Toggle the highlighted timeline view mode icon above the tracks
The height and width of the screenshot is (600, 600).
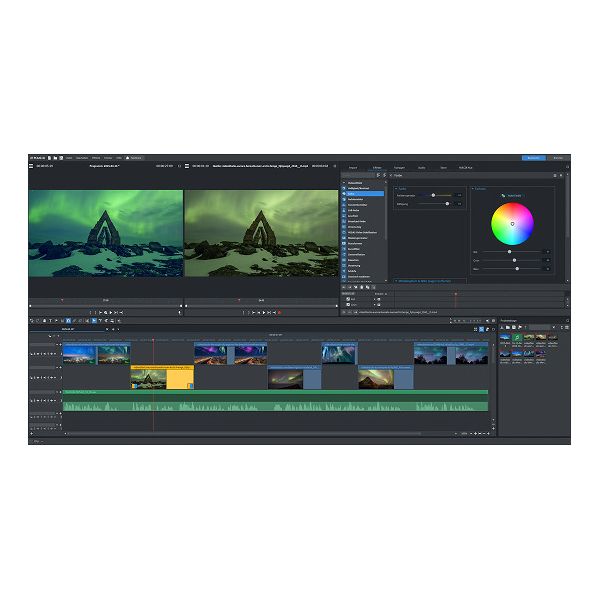coord(481,329)
